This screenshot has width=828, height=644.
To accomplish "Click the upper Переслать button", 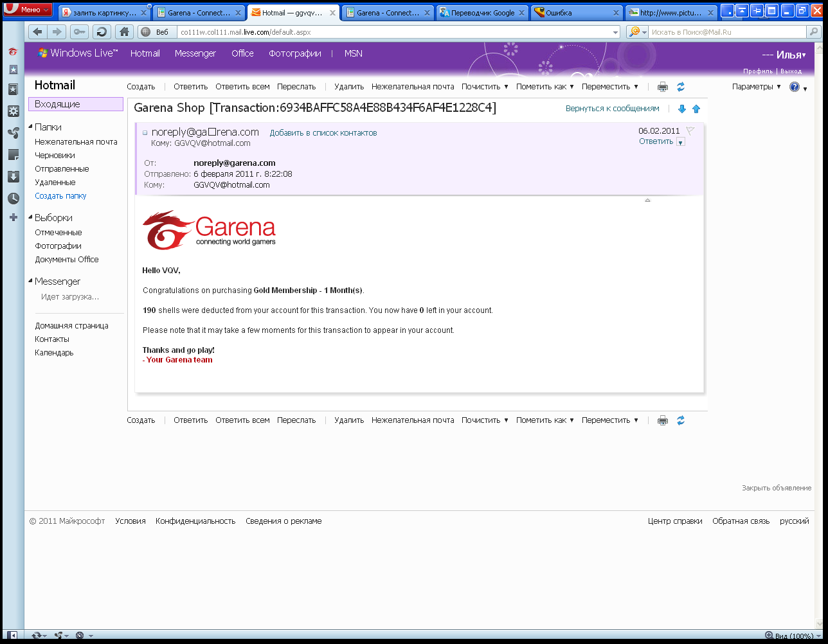I will (296, 87).
